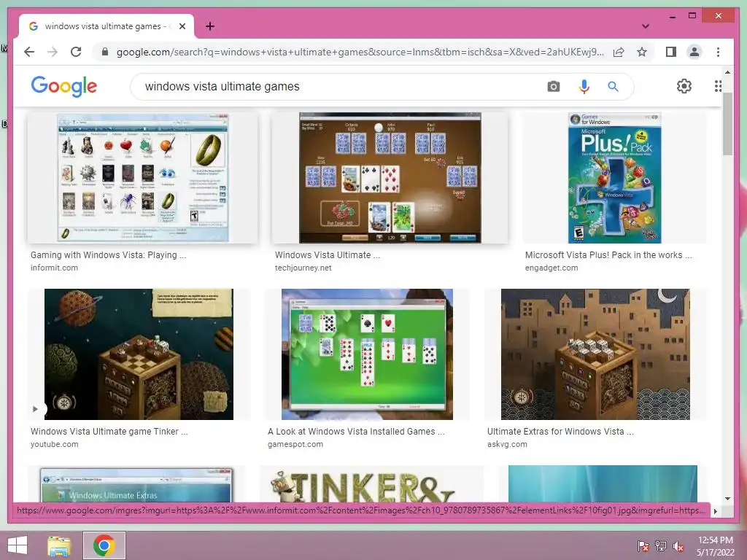Click the address bar URL

360,52
